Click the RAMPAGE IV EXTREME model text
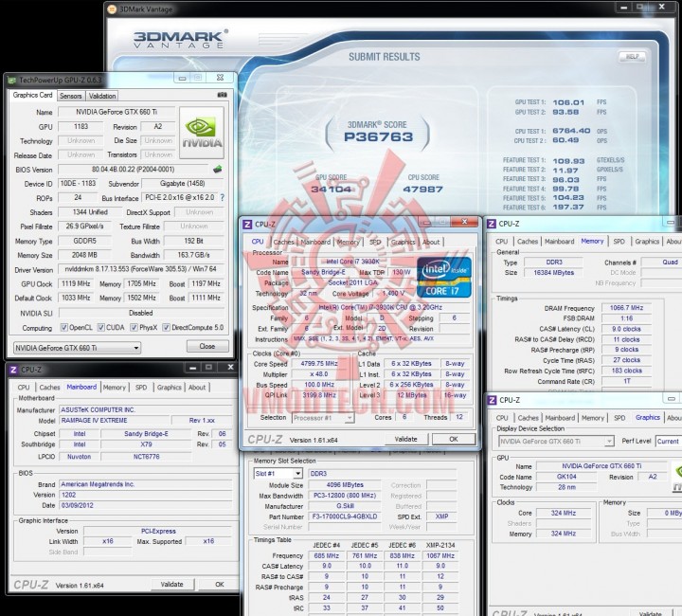 point(95,421)
